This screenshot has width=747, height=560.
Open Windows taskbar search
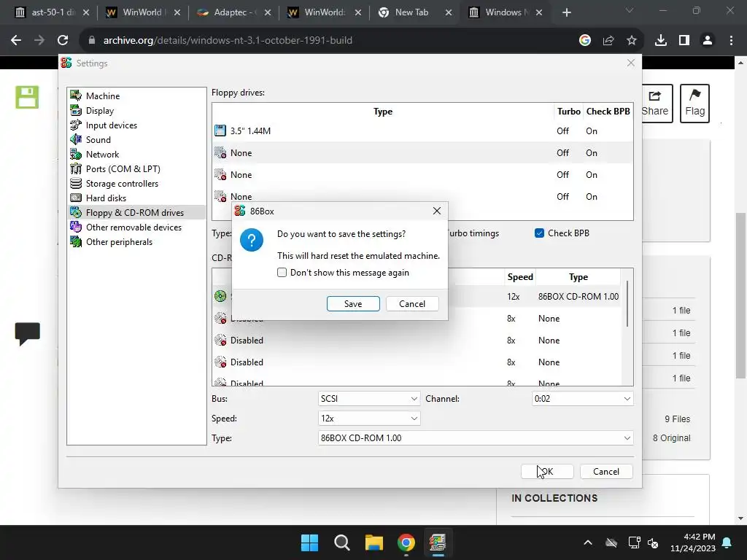click(x=342, y=542)
